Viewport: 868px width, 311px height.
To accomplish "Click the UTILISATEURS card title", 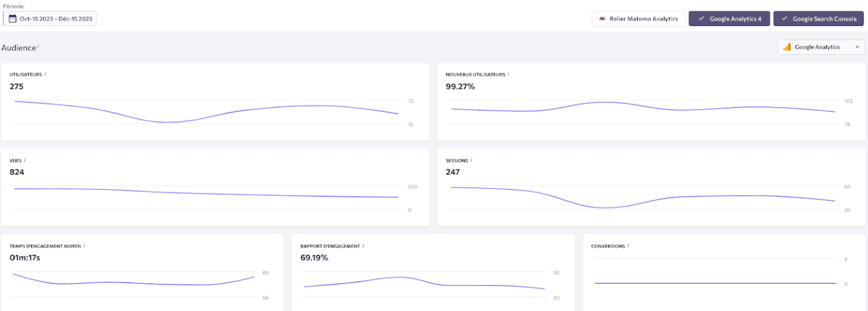I will tap(25, 75).
